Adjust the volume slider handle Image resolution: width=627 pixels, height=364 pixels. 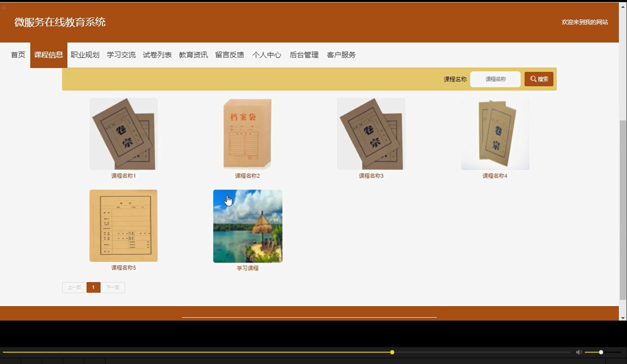tap(601, 352)
